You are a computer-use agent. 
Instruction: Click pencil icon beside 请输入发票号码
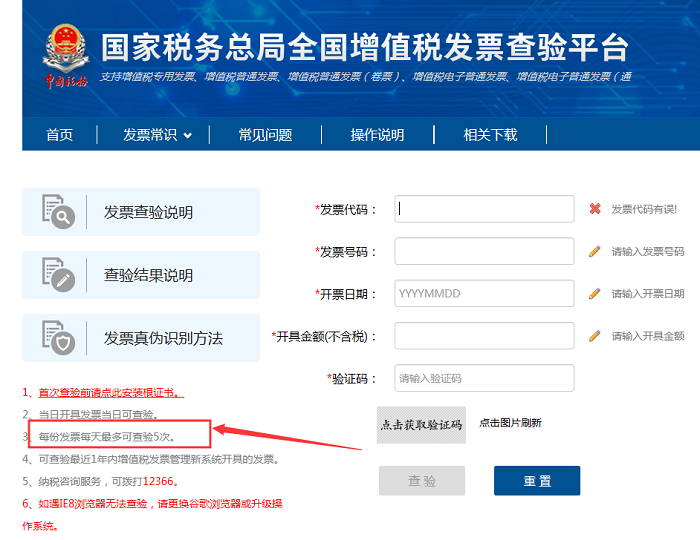(x=594, y=251)
